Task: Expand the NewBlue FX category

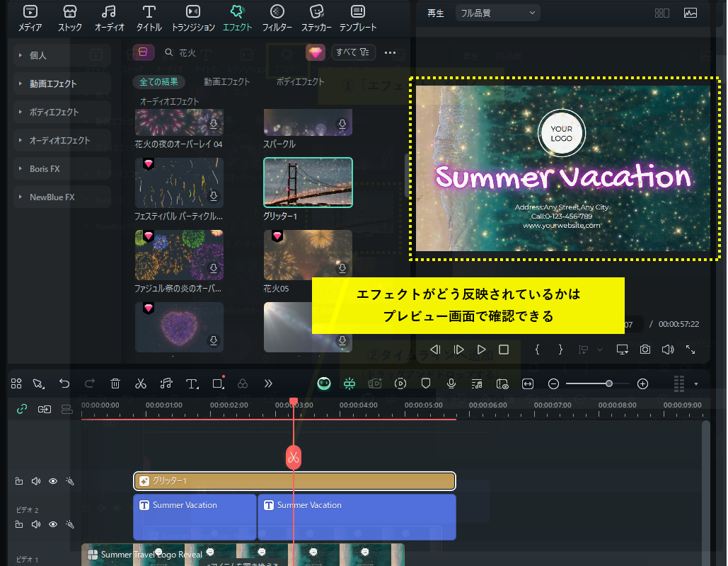Action: pos(62,197)
